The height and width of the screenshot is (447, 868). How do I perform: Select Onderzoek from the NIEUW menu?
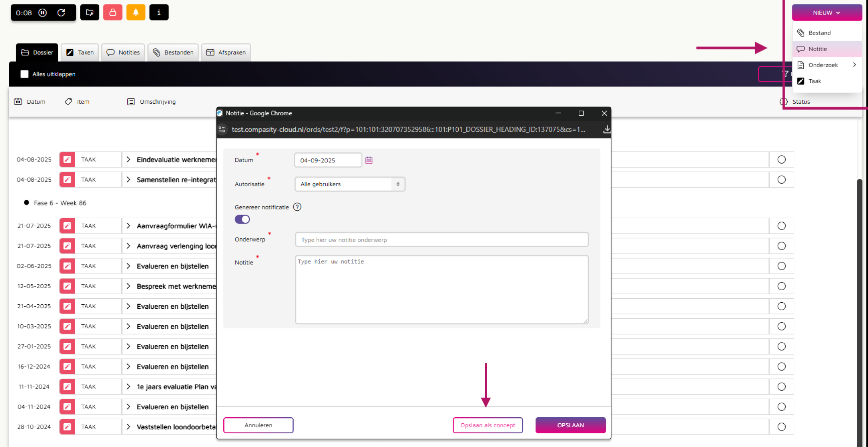823,65
